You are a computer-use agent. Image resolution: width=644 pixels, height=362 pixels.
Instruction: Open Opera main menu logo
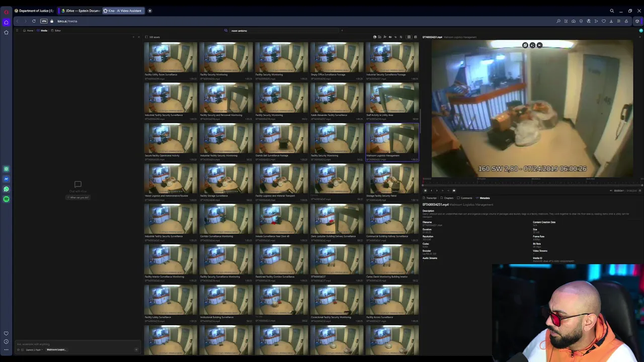(x=6, y=11)
